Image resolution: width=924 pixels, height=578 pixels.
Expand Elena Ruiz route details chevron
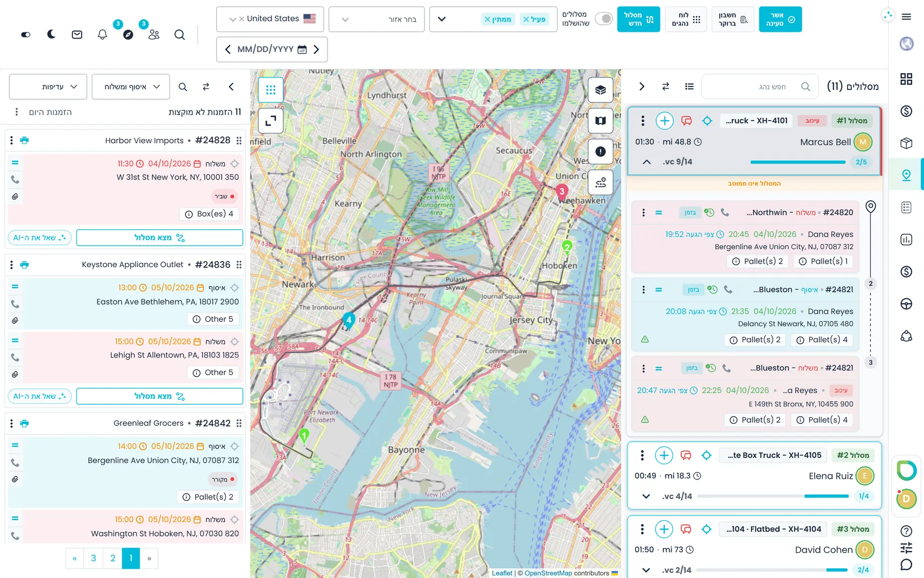(646, 496)
